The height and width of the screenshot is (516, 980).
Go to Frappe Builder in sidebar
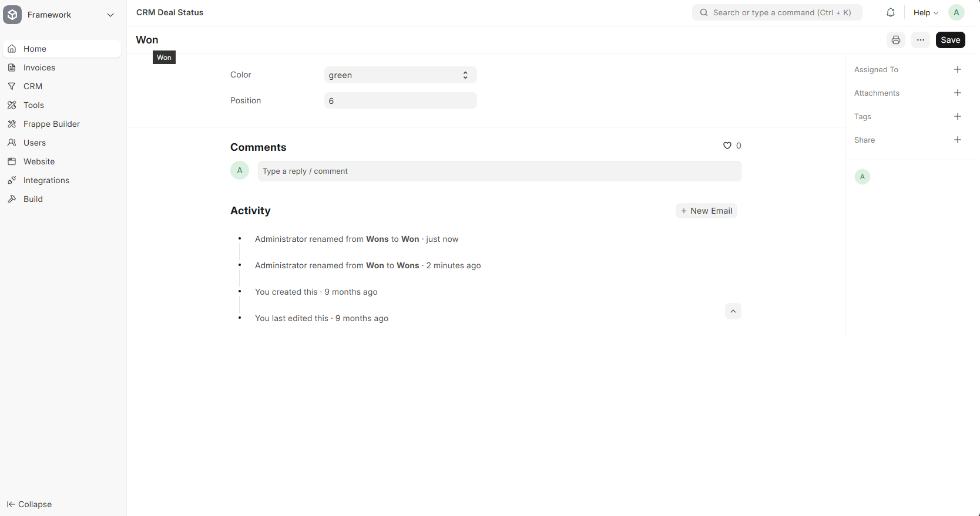point(52,124)
